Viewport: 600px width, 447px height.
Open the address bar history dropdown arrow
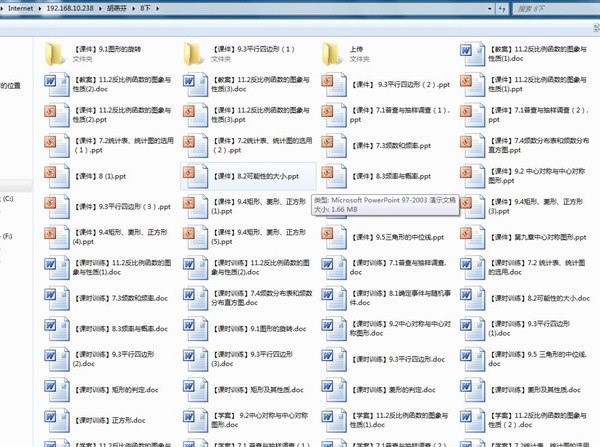490,8
